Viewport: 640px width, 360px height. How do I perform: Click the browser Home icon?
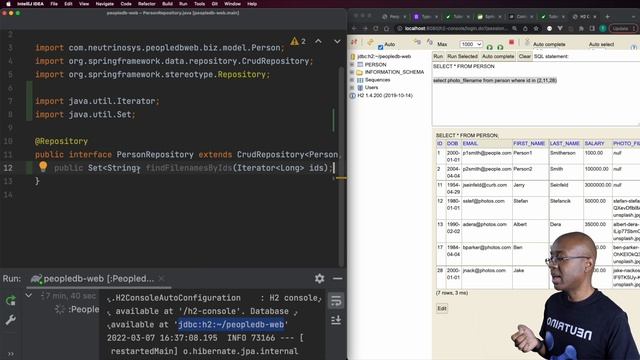(x=386, y=29)
